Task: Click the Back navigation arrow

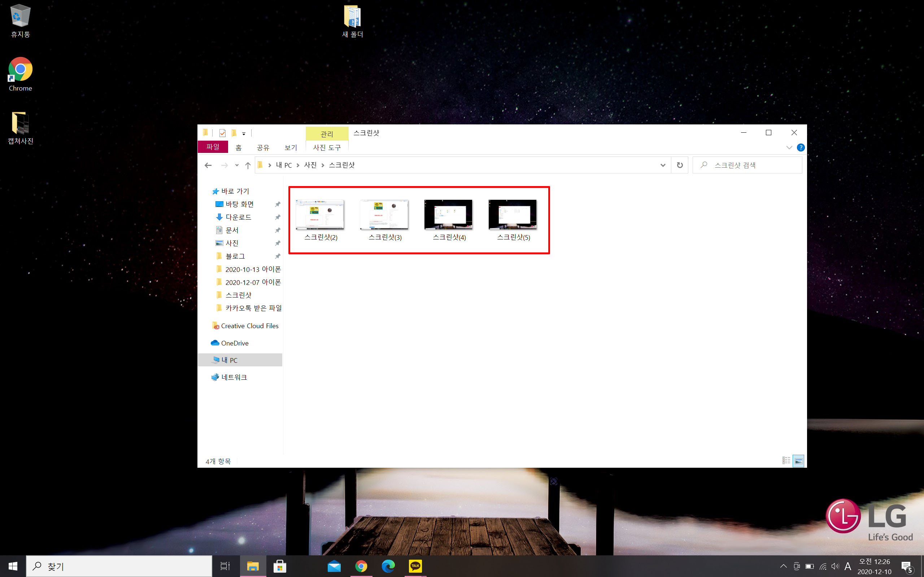Action: click(x=208, y=165)
